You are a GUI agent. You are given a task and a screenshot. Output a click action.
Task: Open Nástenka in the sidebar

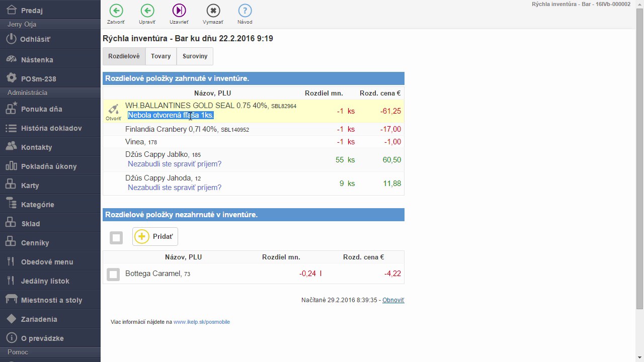click(50, 59)
